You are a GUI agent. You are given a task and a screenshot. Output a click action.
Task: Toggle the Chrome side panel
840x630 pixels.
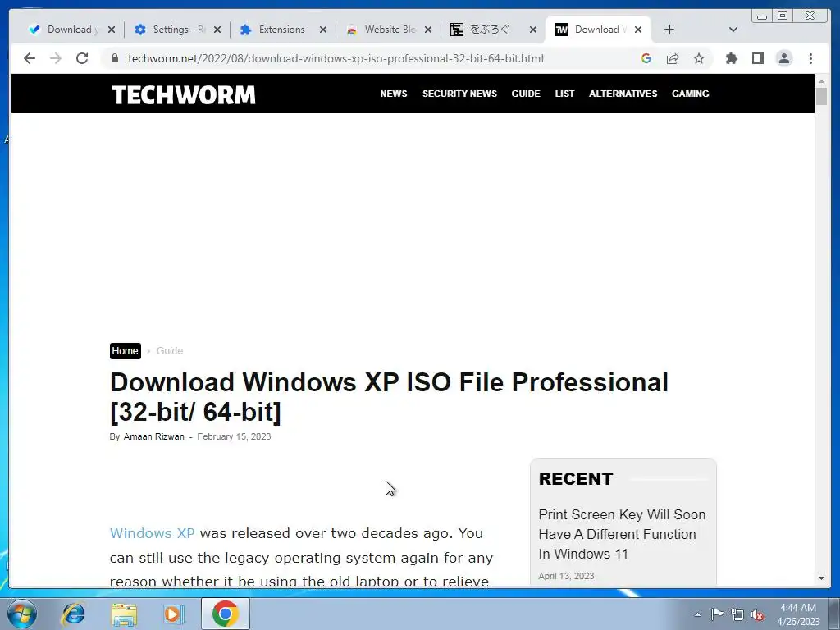coord(757,58)
